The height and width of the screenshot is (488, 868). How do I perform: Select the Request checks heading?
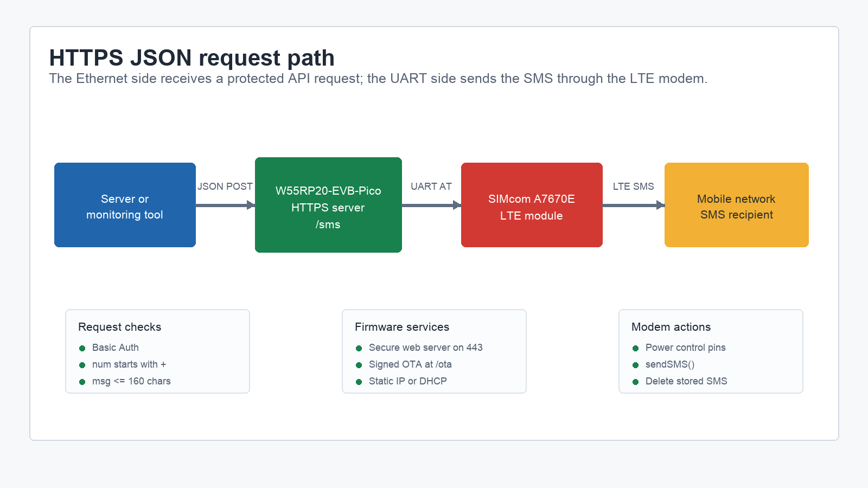coord(120,327)
